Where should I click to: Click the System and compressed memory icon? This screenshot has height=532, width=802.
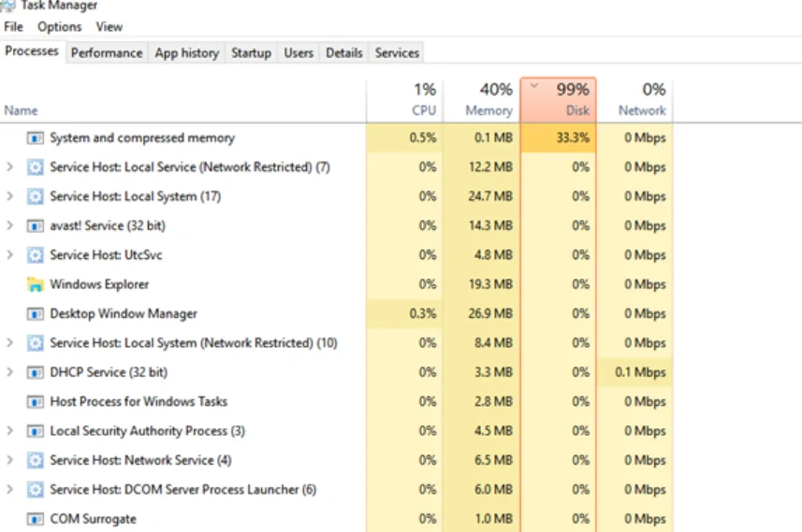(x=35, y=137)
